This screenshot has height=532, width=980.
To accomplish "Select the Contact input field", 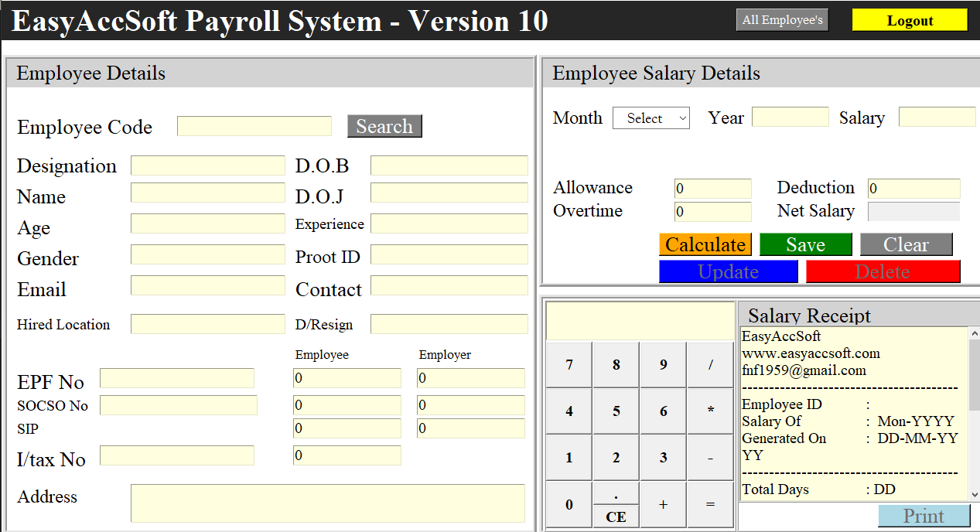I will pyautogui.click(x=449, y=285).
